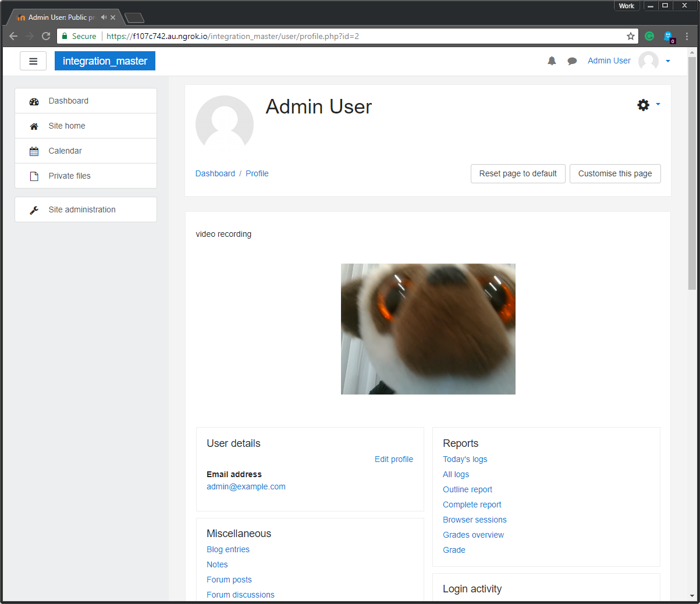Click the Site administration wrench icon
The width and height of the screenshot is (700, 604).
[34, 210]
